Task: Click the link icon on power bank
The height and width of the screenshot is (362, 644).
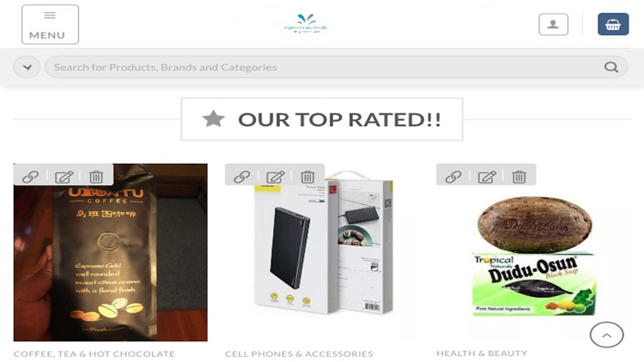Action: pos(242,177)
